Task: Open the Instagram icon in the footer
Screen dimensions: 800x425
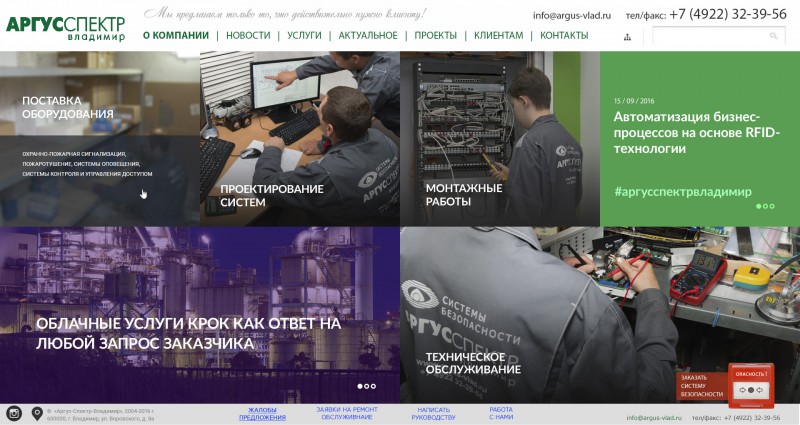Action: point(14,414)
